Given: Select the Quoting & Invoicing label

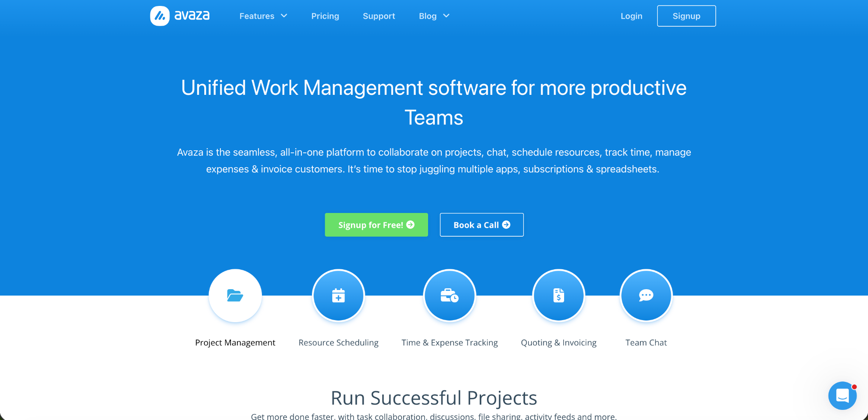Looking at the screenshot, I should [559, 343].
